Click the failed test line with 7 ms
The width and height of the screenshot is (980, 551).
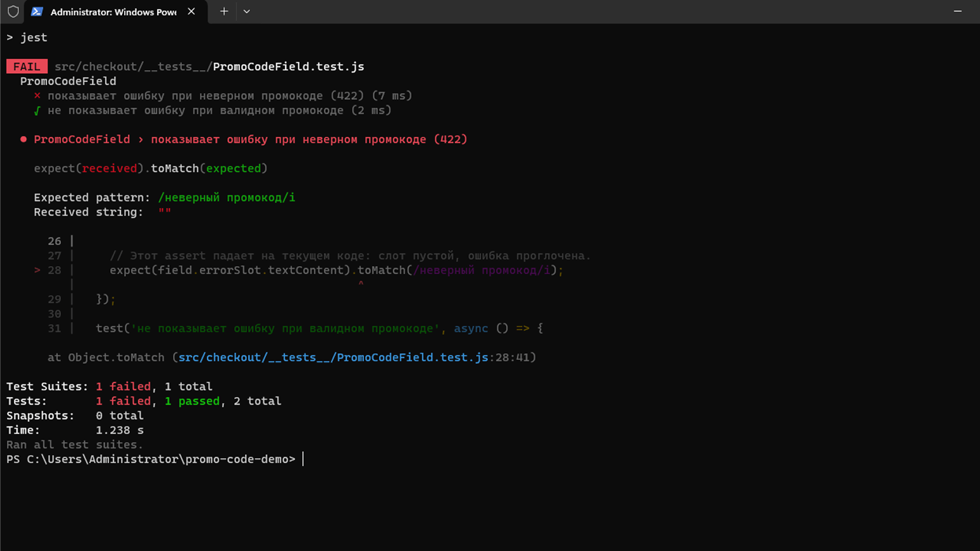[223, 95]
